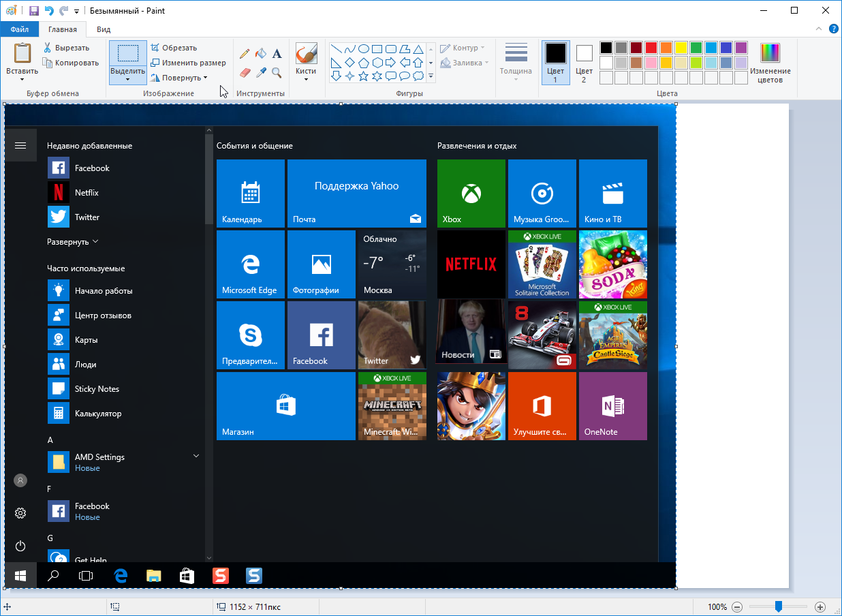Image resolution: width=842 pixels, height=616 pixels.
Task: Pick the purple color swatch
Action: point(740,48)
